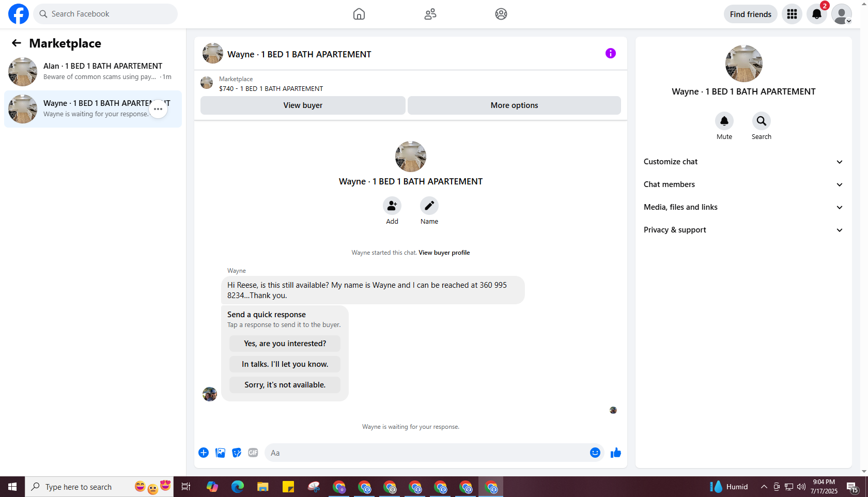Open Alan's conversation in the Marketplace list
Image resolution: width=868 pixels, height=497 pixels.
pos(93,72)
